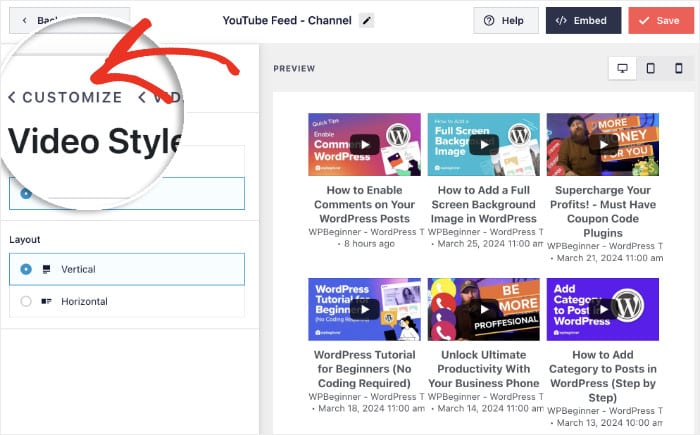Select the Vertical layout radio button
Viewport: 700px width, 435px height.
click(x=26, y=269)
